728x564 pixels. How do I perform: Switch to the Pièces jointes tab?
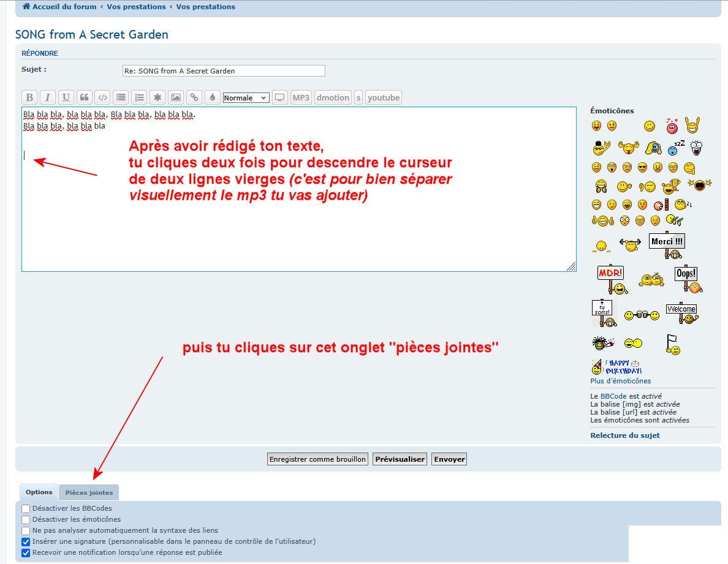(x=89, y=492)
